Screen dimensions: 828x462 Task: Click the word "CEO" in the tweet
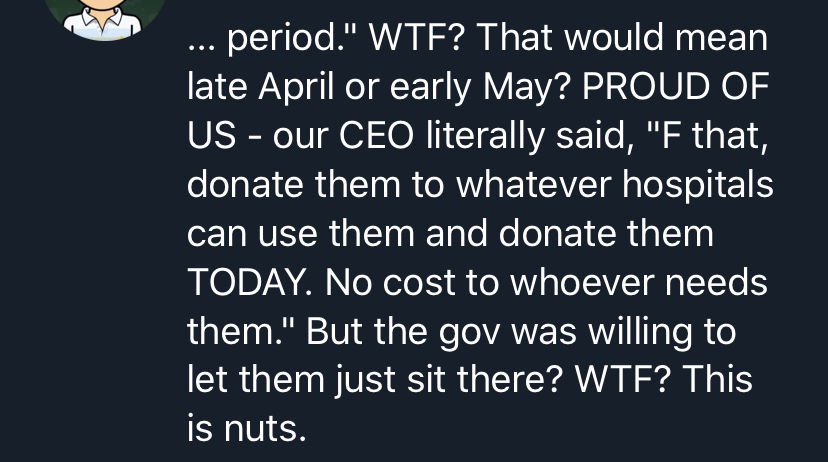[x=376, y=136]
